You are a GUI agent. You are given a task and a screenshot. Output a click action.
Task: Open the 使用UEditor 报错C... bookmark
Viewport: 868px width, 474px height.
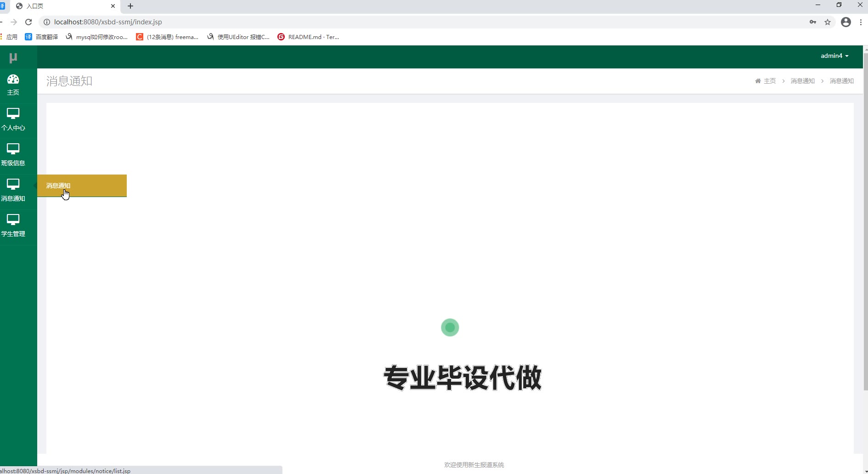coord(238,37)
